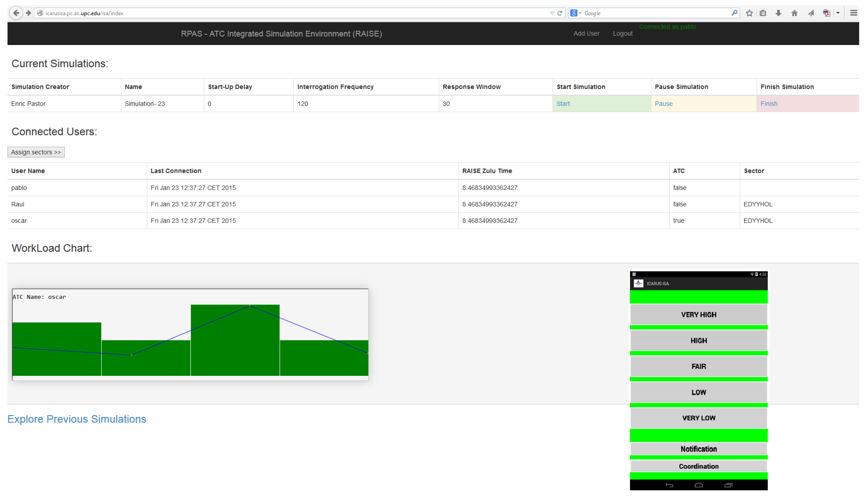Bookmark this page with star icon
868x496 pixels.
(749, 13)
